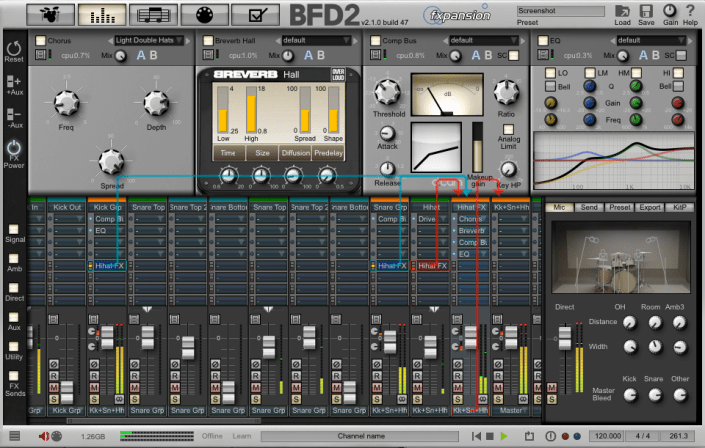
Task: Open the Help icon
Action: coord(690,12)
